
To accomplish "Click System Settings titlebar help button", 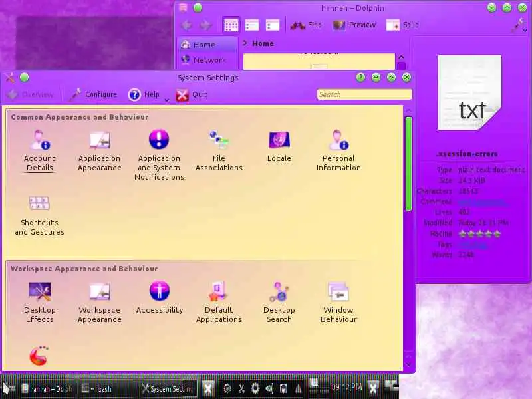I will coord(361,78).
